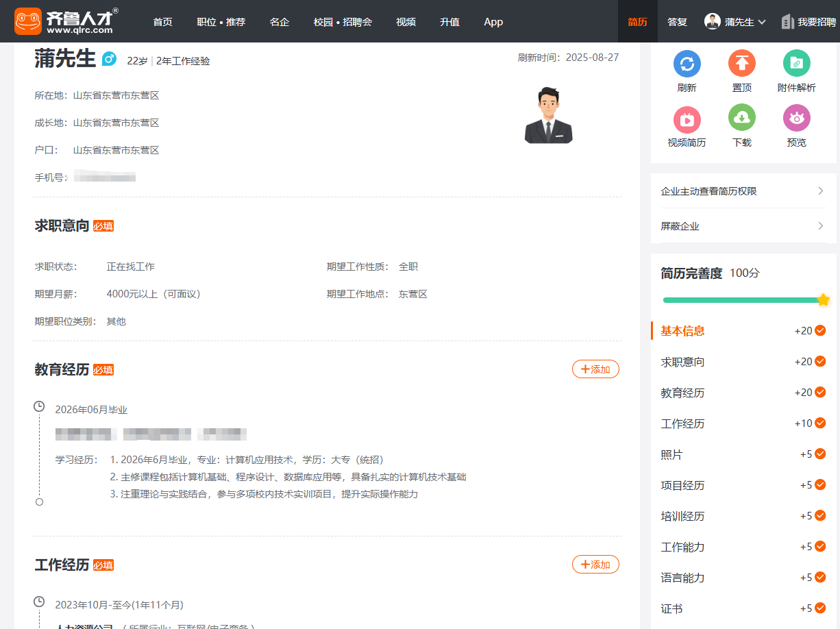Image resolution: width=840 pixels, height=629 pixels.
Task: Click 添加 button in 工作经历 section
Action: 595,565
